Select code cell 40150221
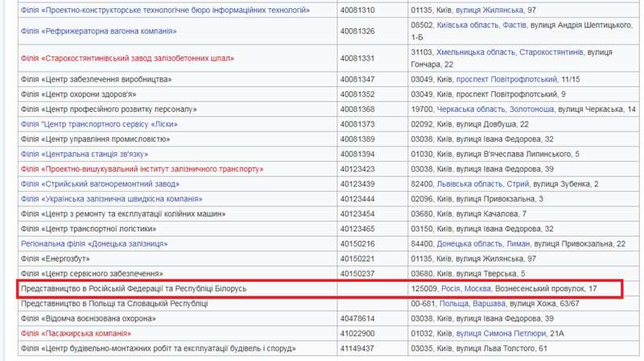The image size is (644, 361). pos(357,258)
